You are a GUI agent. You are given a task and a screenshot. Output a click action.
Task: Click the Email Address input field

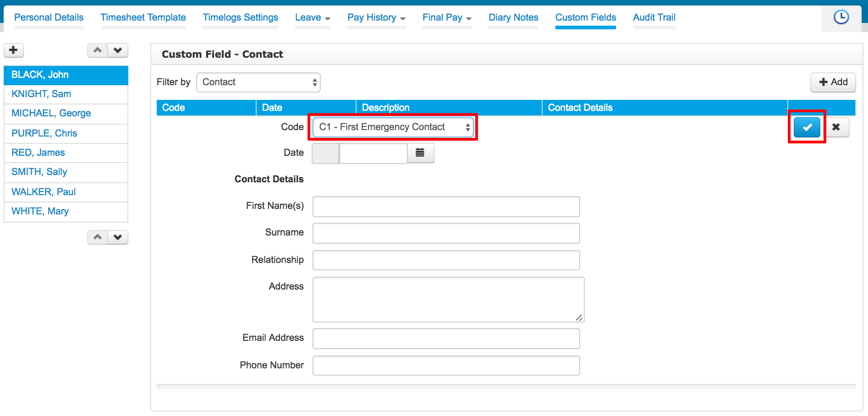point(446,339)
